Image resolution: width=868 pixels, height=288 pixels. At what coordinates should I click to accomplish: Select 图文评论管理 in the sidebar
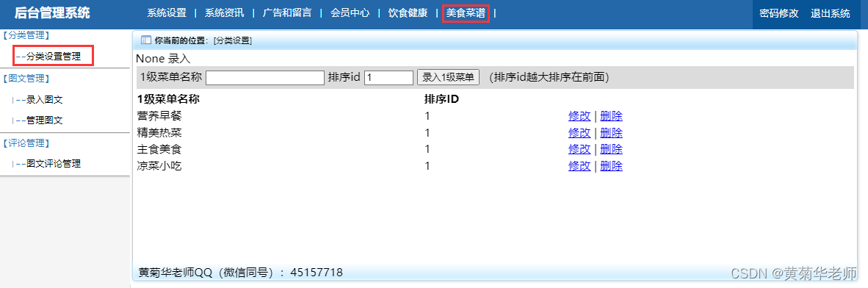coord(54,163)
